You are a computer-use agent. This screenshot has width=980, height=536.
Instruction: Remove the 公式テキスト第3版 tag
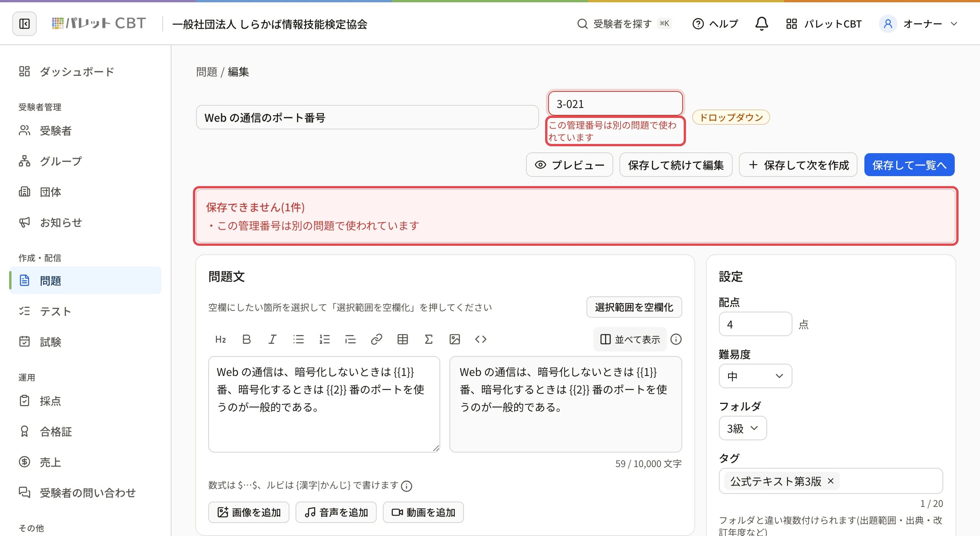830,481
